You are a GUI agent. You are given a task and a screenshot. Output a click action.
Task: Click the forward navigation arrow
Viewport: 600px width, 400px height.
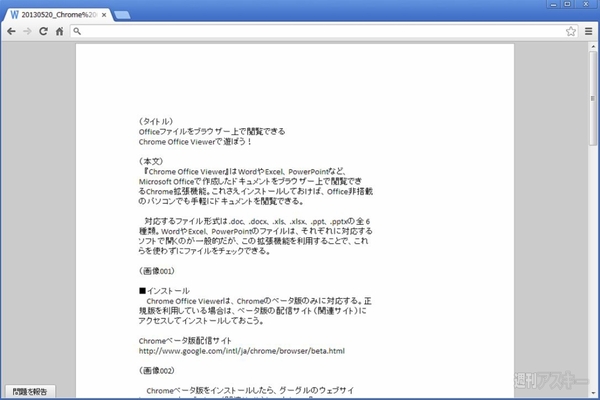tap(27, 31)
